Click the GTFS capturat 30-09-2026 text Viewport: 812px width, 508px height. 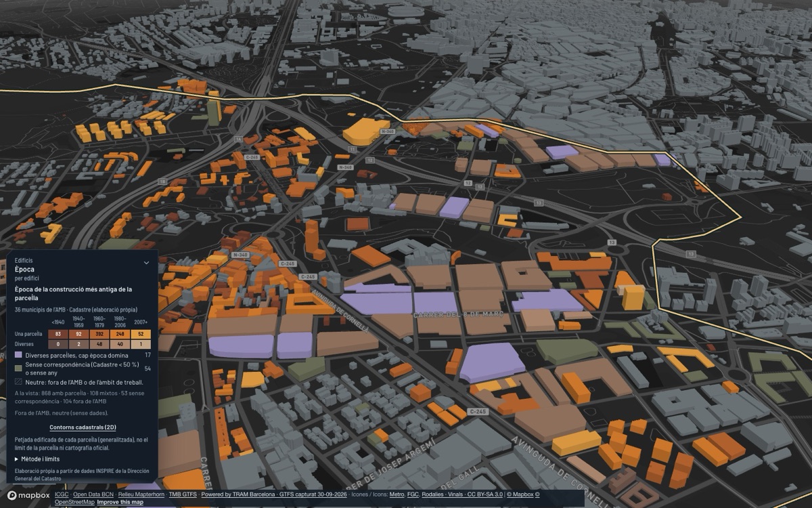(313, 494)
